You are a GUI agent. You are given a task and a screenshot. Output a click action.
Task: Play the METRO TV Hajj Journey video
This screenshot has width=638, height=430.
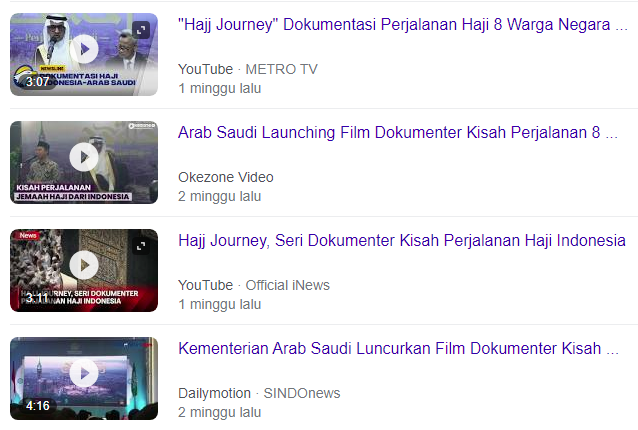[x=84, y=49]
